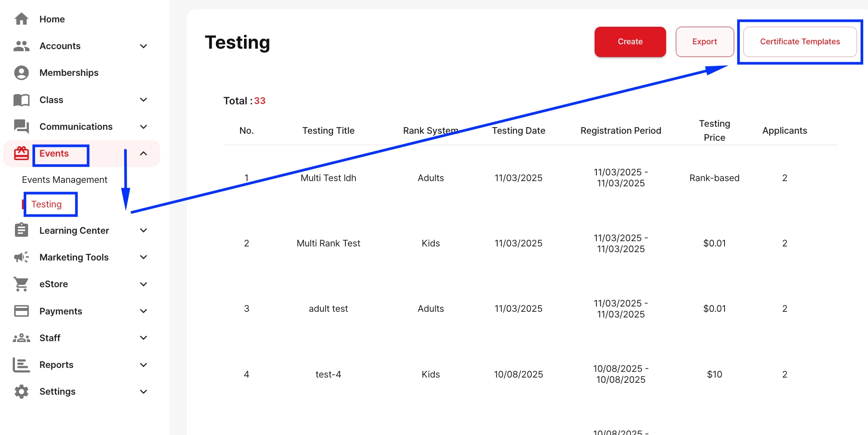868x435 pixels.
Task: Click the Export button
Action: 704,42
